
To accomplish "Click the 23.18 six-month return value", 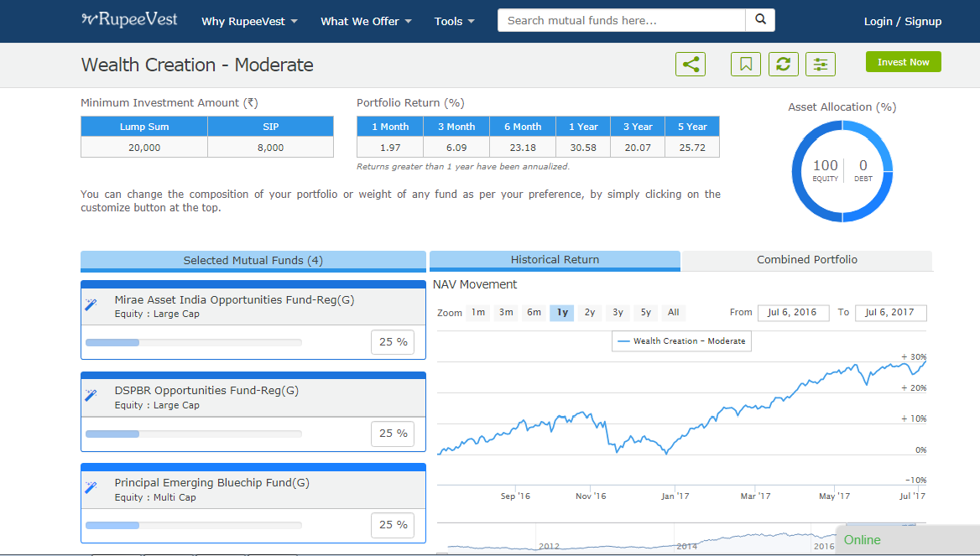I will click(x=523, y=148).
